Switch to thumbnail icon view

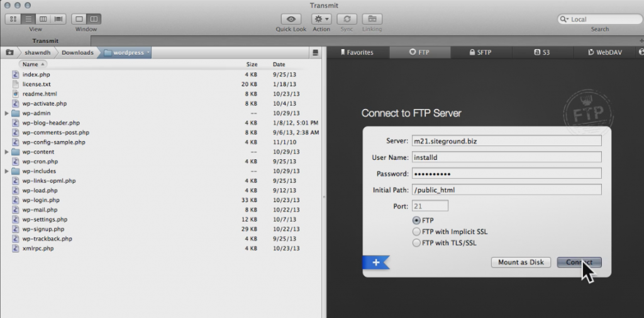tap(13, 19)
